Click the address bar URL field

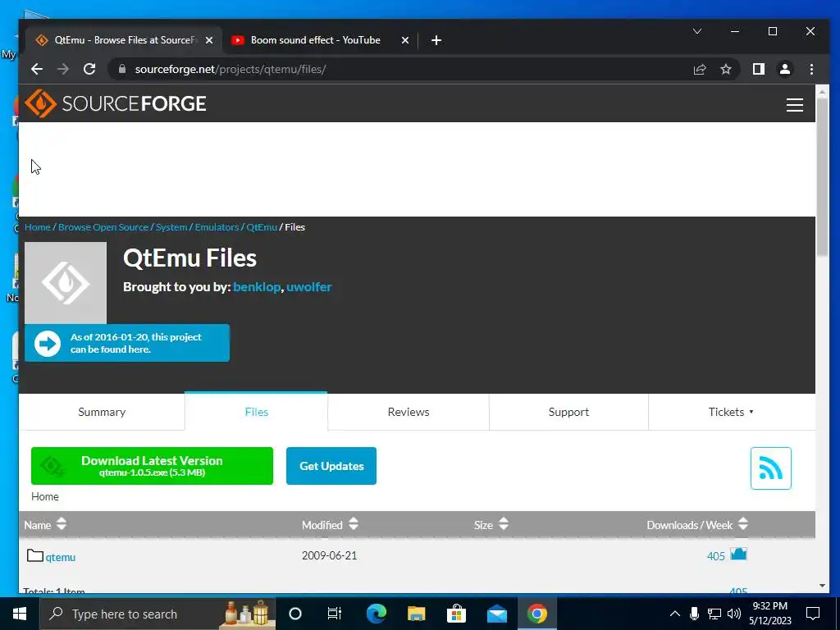(396, 69)
